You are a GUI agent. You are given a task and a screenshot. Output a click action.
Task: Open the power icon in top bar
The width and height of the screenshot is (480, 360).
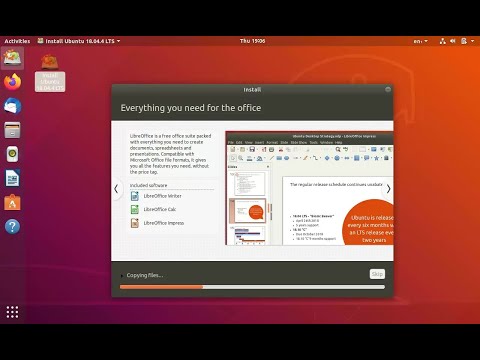(x=464, y=41)
